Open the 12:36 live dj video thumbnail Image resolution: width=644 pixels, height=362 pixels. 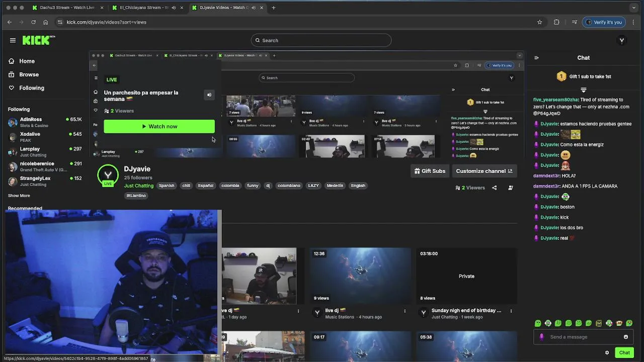[x=360, y=276]
